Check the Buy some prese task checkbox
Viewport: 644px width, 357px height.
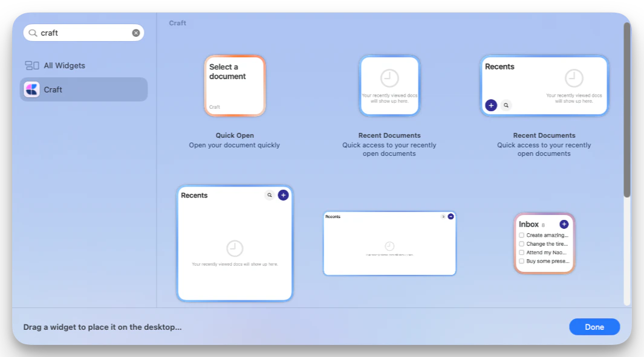pyautogui.click(x=522, y=261)
